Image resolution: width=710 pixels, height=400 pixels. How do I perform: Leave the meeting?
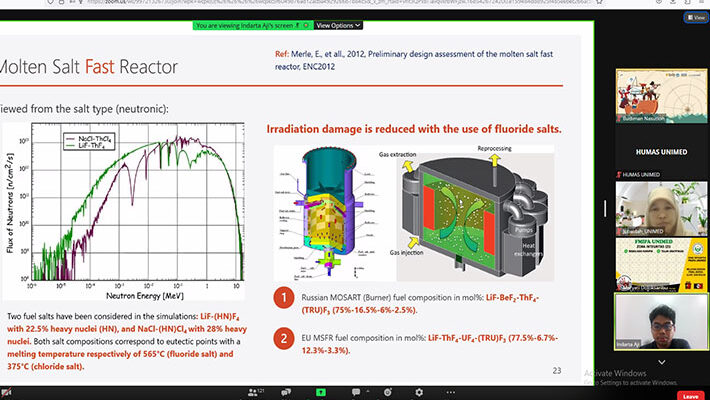click(688, 394)
